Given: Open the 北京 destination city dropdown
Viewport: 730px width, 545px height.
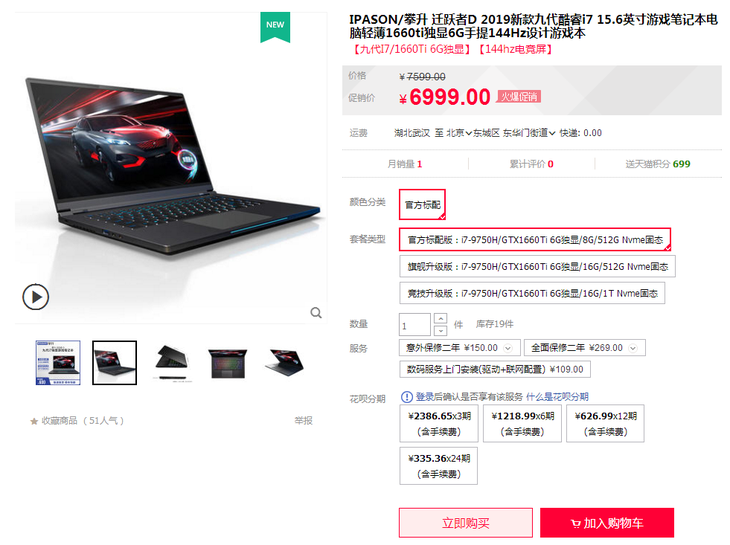Looking at the screenshot, I should click(x=459, y=133).
